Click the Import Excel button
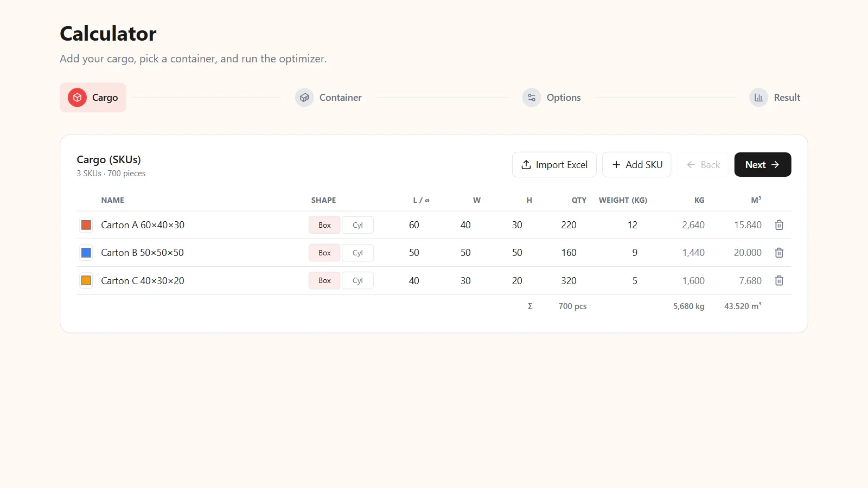This screenshot has width=868, height=488. click(x=554, y=164)
